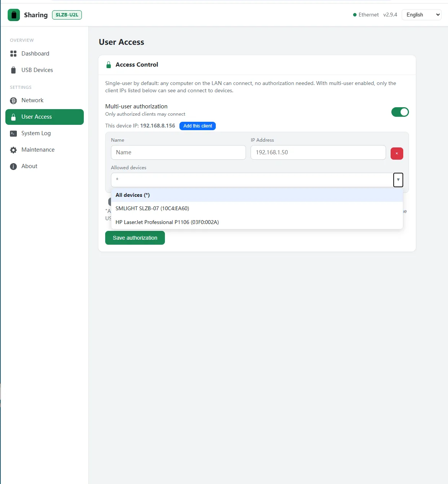Click the User Access lock icon in sidebar
The height and width of the screenshot is (484, 448).
[13, 117]
